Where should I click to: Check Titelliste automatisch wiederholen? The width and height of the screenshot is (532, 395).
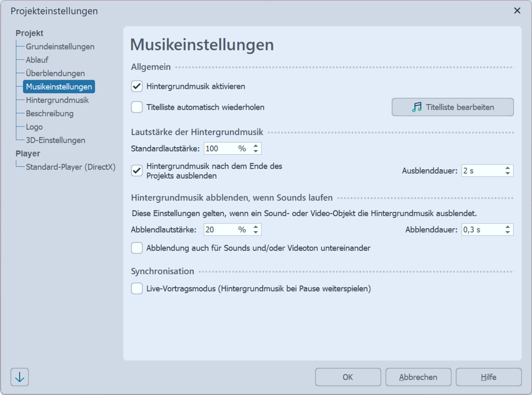click(x=137, y=107)
